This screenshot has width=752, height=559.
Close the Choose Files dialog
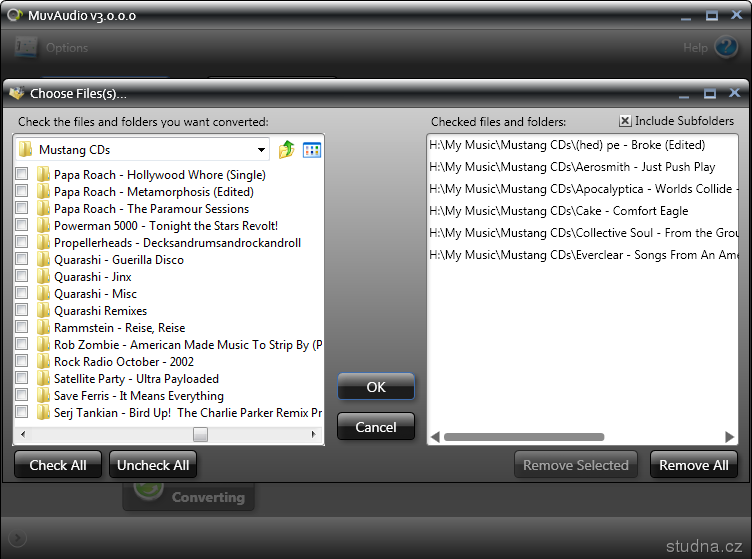tap(734, 93)
